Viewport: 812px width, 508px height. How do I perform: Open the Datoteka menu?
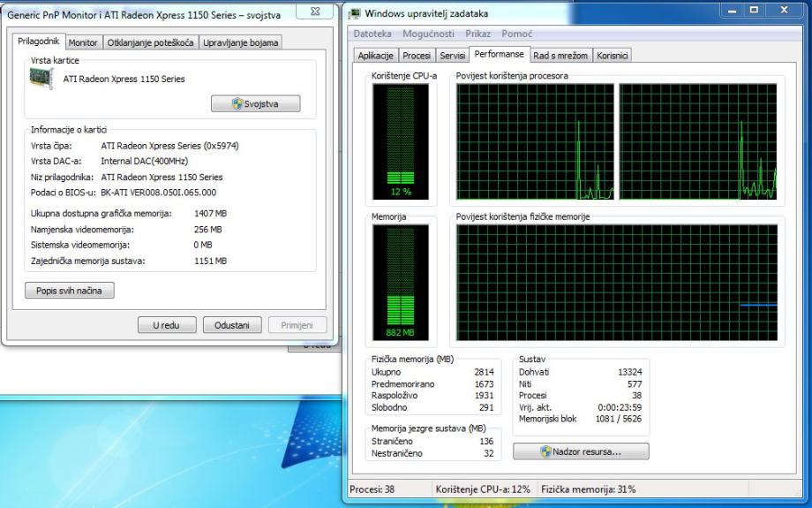pos(372,34)
